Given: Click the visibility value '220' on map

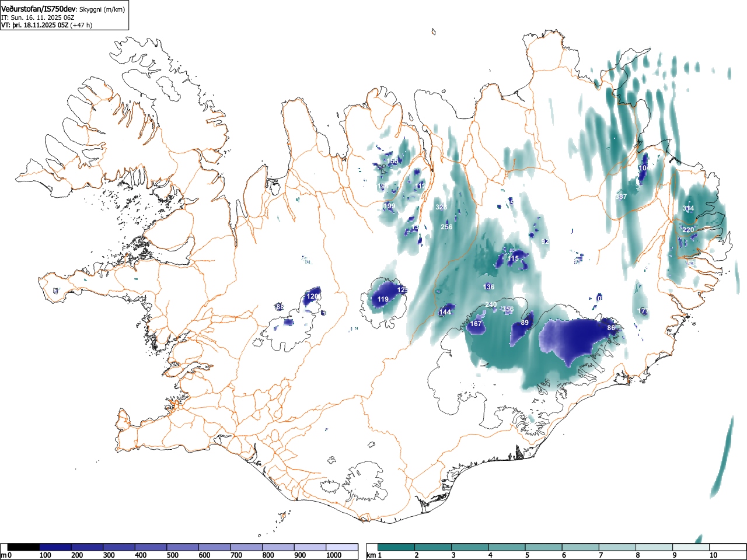Looking at the screenshot, I should click(x=689, y=230).
